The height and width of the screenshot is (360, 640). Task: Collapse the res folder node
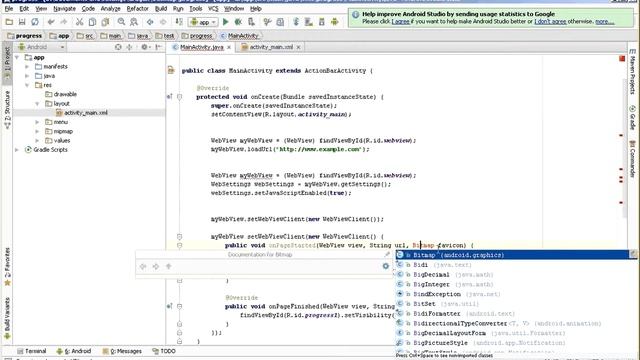(27, 85)
